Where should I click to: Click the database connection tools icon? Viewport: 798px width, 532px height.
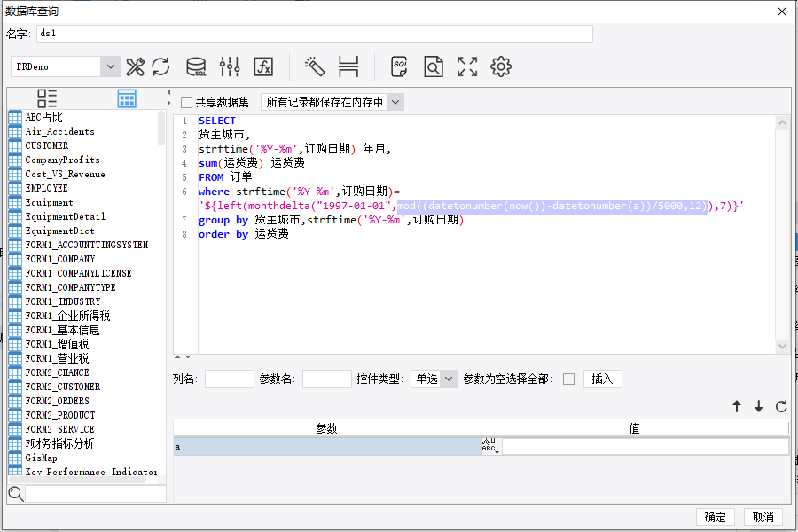click(x=135, y=66)
